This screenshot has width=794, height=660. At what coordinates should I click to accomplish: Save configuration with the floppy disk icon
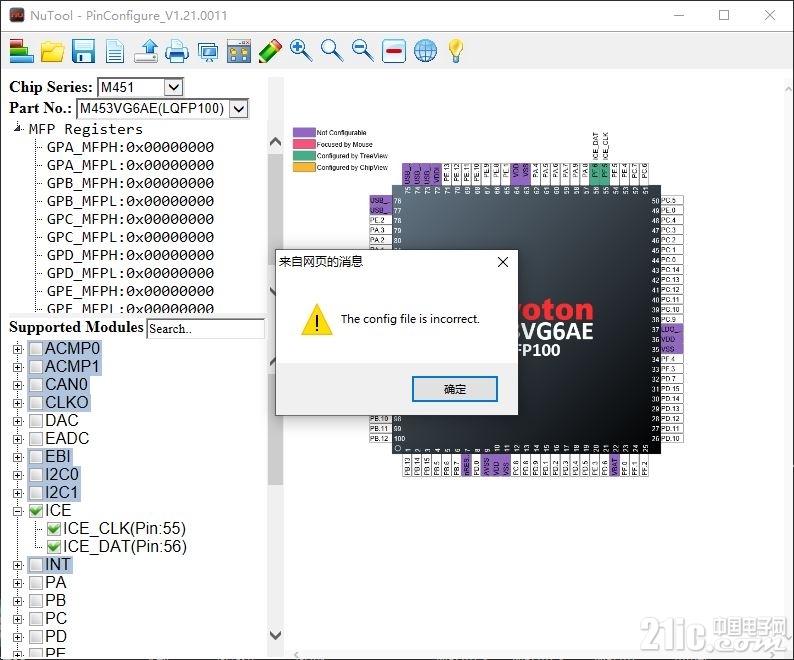[84, 51]
